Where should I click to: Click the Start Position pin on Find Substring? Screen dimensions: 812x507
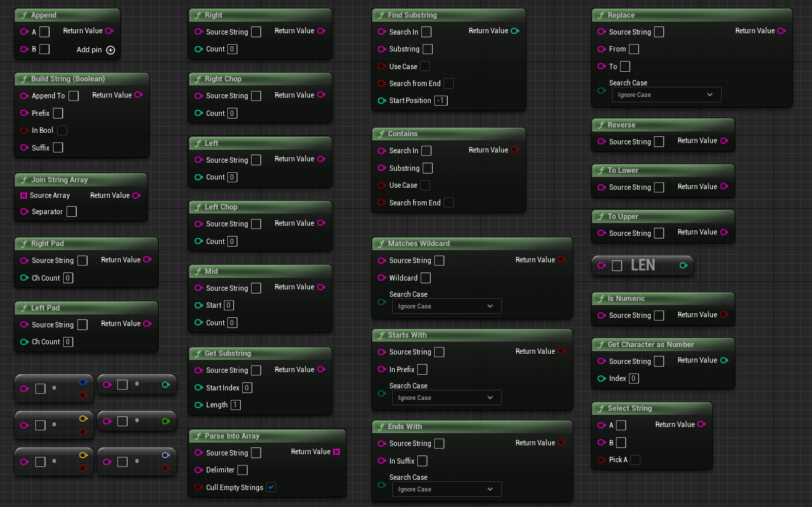coord(382,101)
